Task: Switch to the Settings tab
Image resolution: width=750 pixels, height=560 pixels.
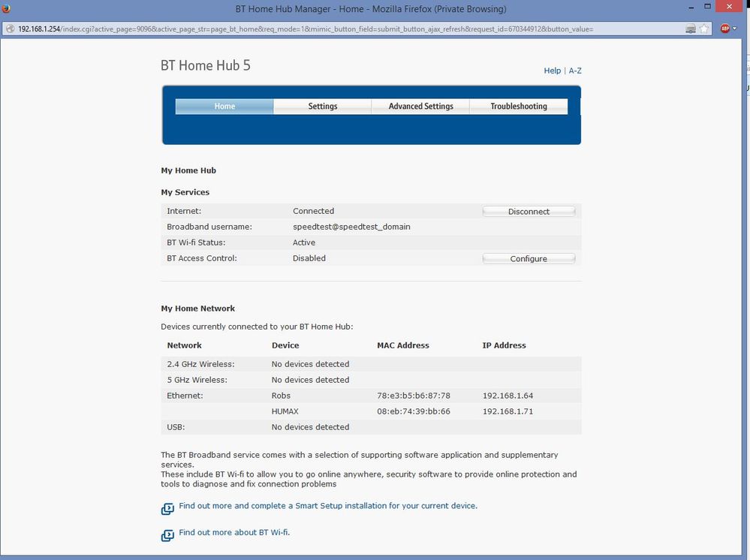Action: pyautogui.click(x=322, y=106)
